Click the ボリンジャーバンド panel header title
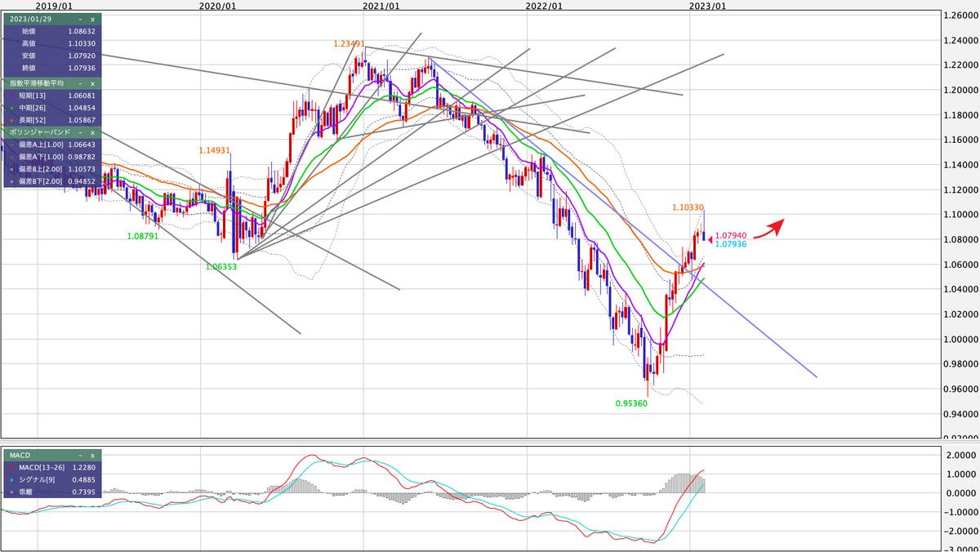Screen dimensions: 980x552 tap(39, 131)
